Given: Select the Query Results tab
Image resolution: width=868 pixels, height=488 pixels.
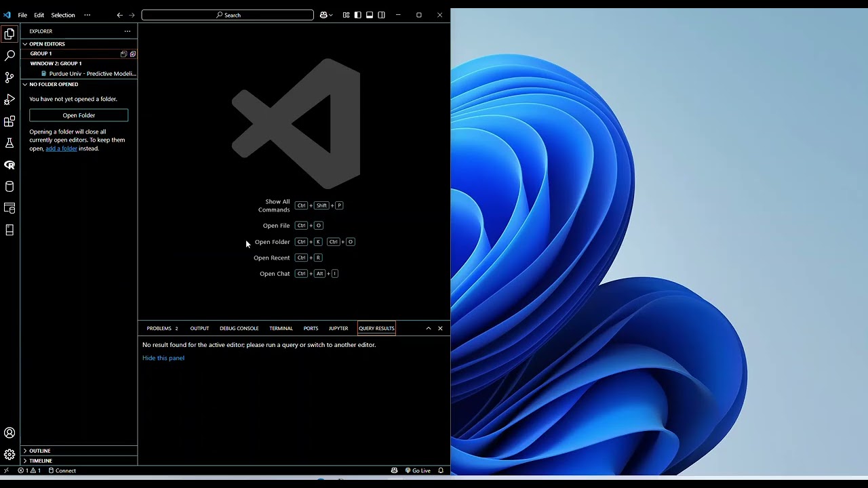Looking at the screenshot, I should (376, 328).
